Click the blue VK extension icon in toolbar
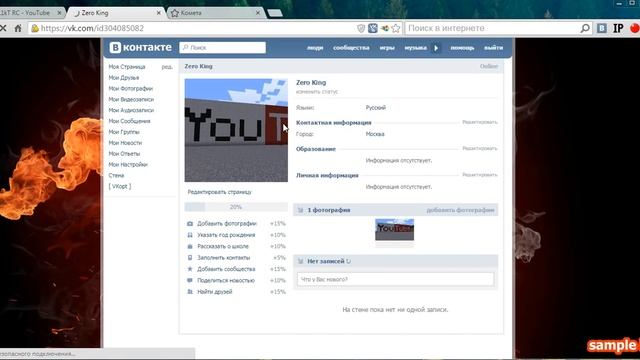 602,28
